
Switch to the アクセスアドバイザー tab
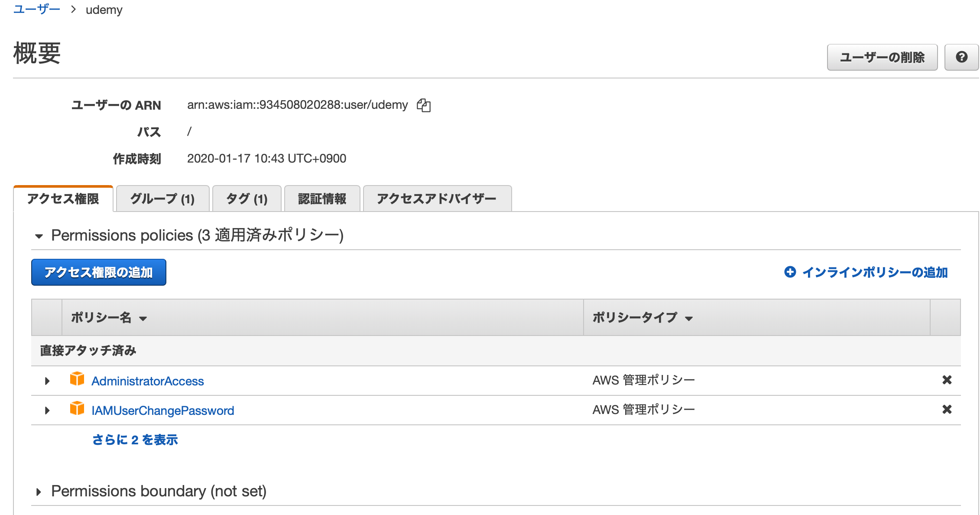pos(436,199)
